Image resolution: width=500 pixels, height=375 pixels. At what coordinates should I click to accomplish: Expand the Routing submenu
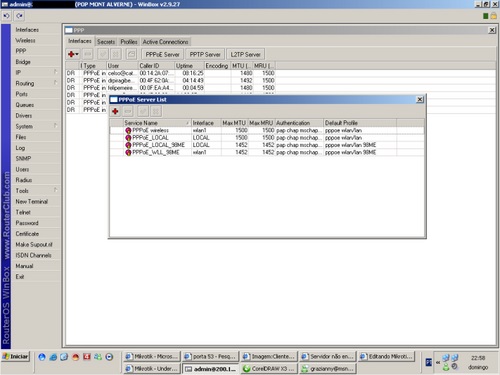coord(36,83)
